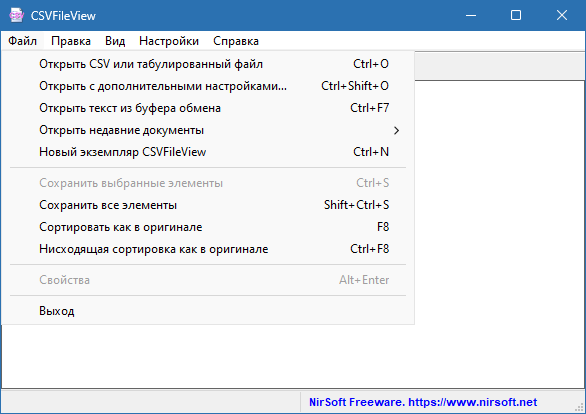The height and width of the screenshot is (414, 586).
Task: Open the Вид menu
Action: pos(115,41)
